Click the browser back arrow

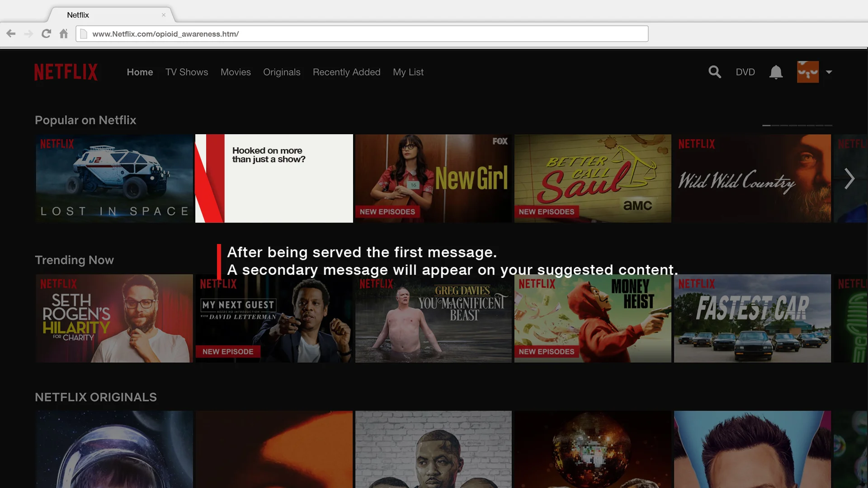11,33
